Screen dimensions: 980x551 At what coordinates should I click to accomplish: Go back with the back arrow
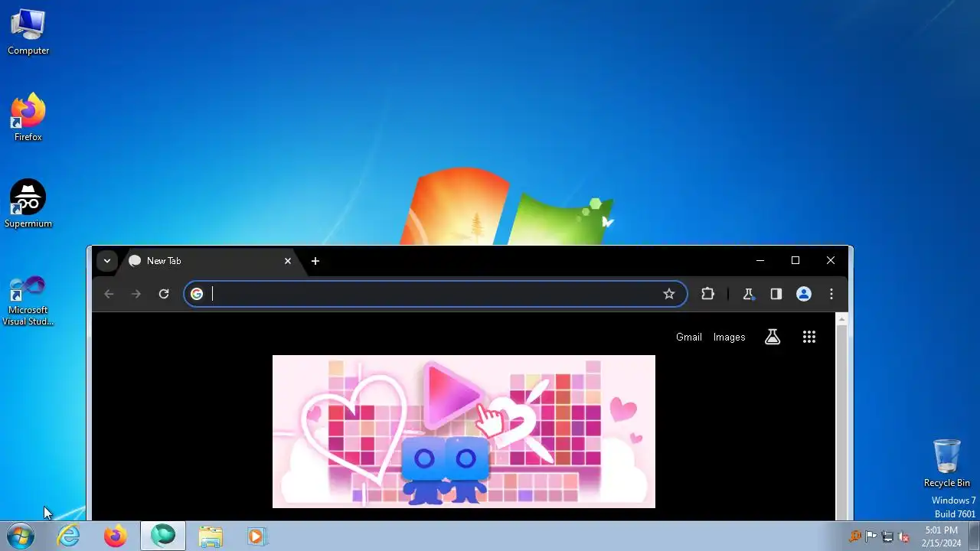(x=109, y=294)
